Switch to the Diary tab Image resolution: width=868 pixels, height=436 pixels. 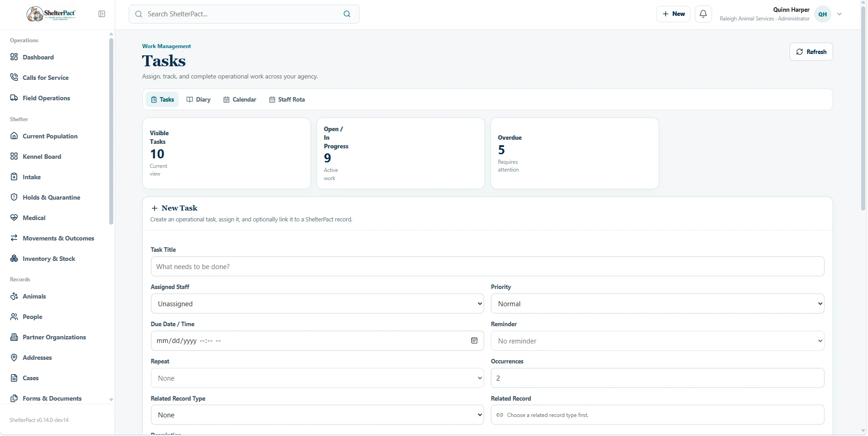pyautogui.click(x=199, y=99)
